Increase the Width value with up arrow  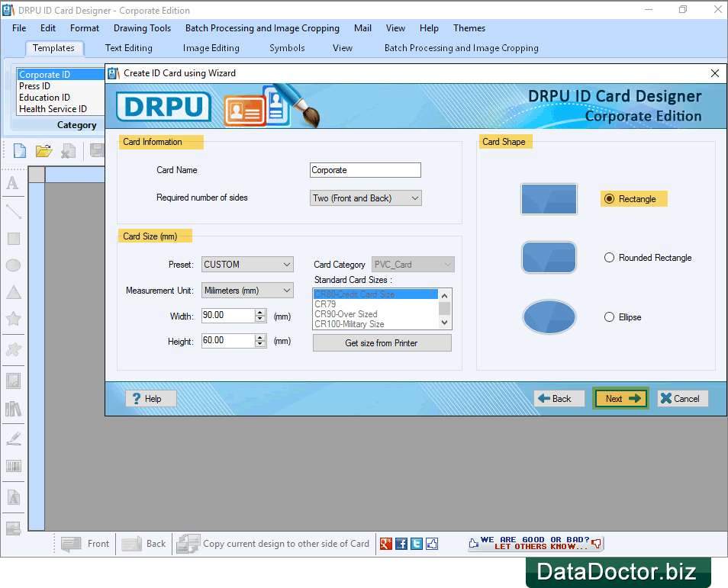pos(260,313)
